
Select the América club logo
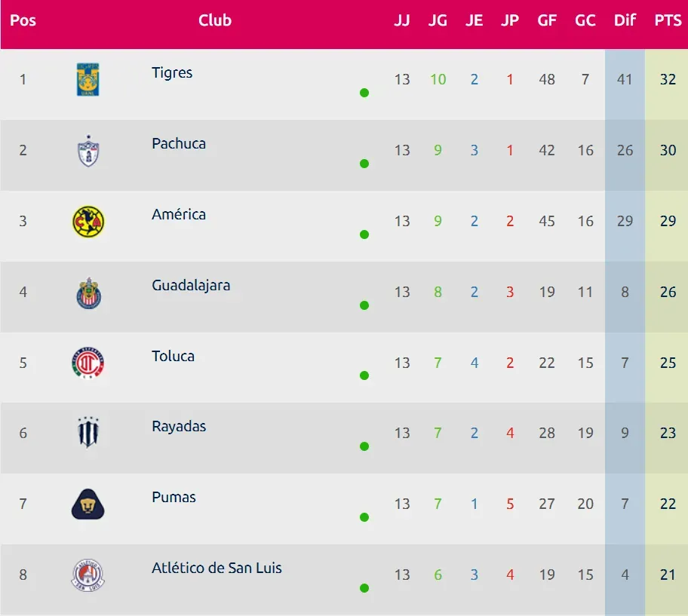88,221
